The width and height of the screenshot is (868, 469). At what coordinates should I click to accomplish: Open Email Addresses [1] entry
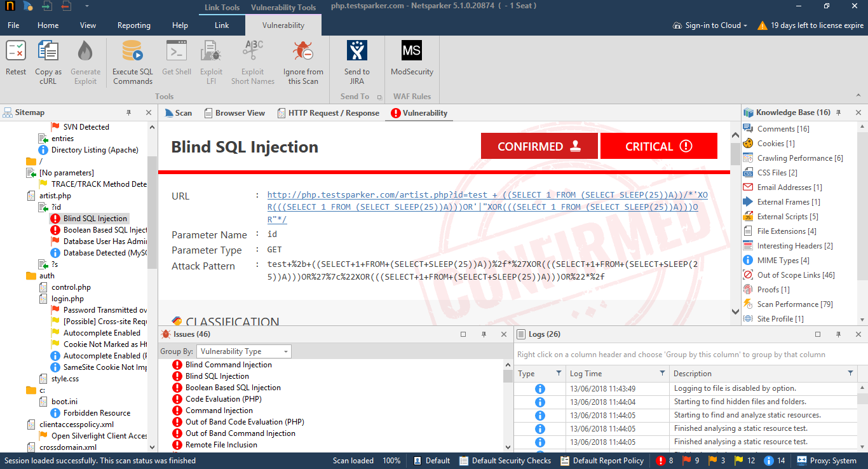(x=789, y=187)
